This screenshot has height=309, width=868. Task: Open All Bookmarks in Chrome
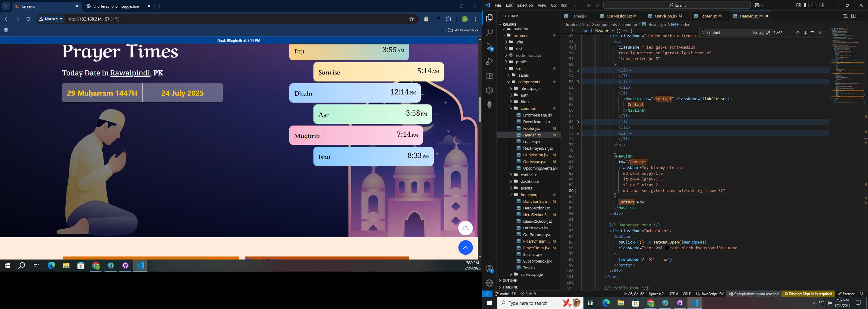tap(463, 30)
